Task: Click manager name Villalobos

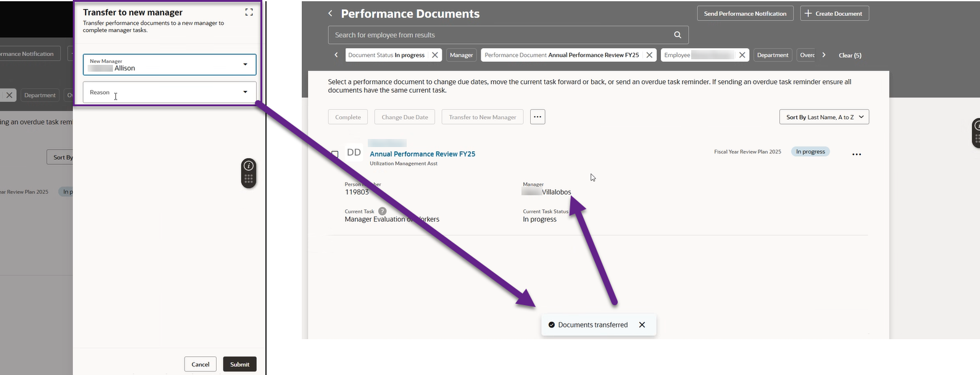Action: [x=557, y=192]
